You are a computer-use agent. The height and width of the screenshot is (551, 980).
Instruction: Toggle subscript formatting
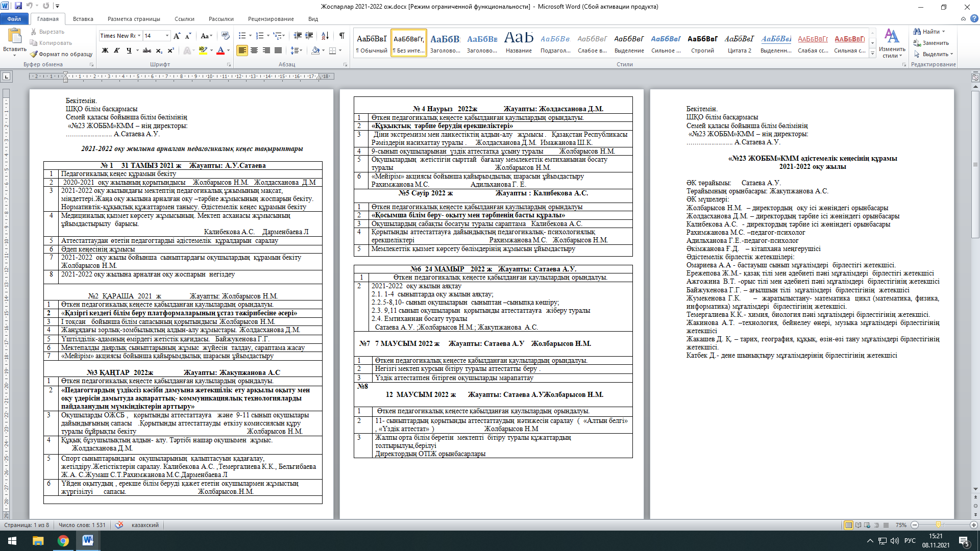[159, 51]
